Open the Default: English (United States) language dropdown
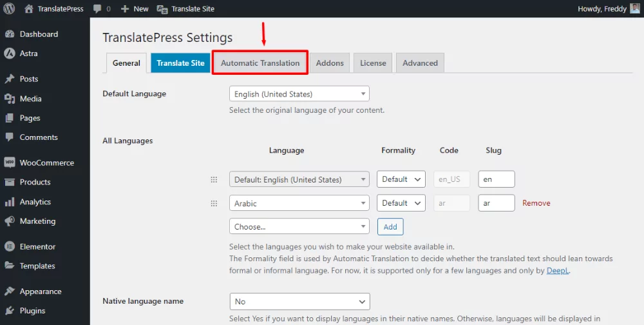Viewport: 644px width, 325px height. 299,179
